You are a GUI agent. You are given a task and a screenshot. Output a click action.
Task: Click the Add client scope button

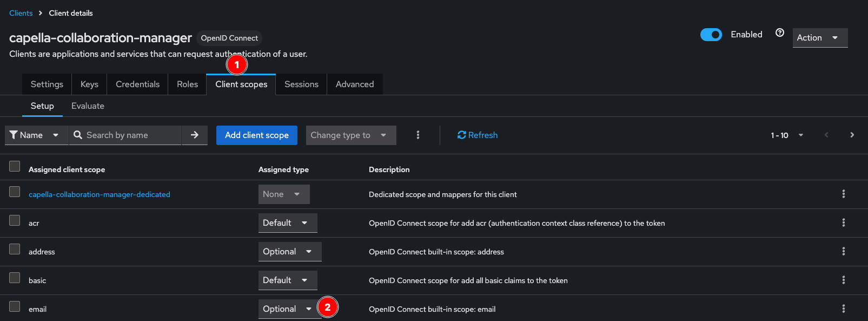[x=257, y=135]
